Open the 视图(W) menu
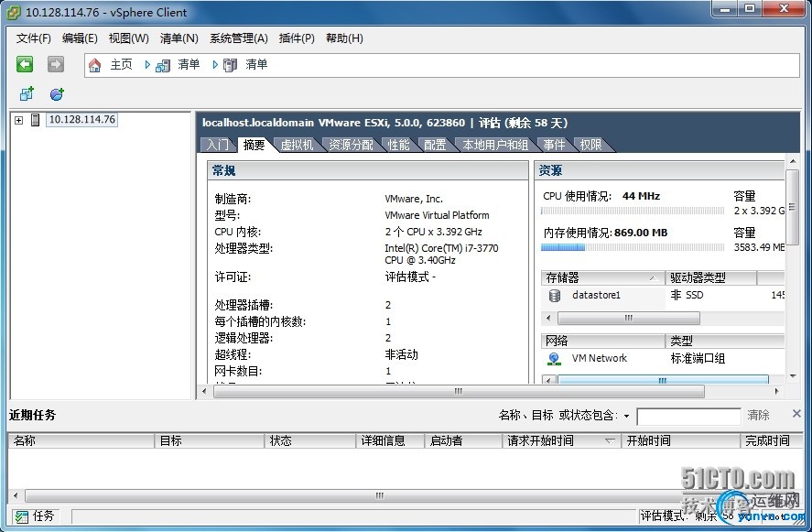The image size is (812, 532). click(x=128, y=38)
